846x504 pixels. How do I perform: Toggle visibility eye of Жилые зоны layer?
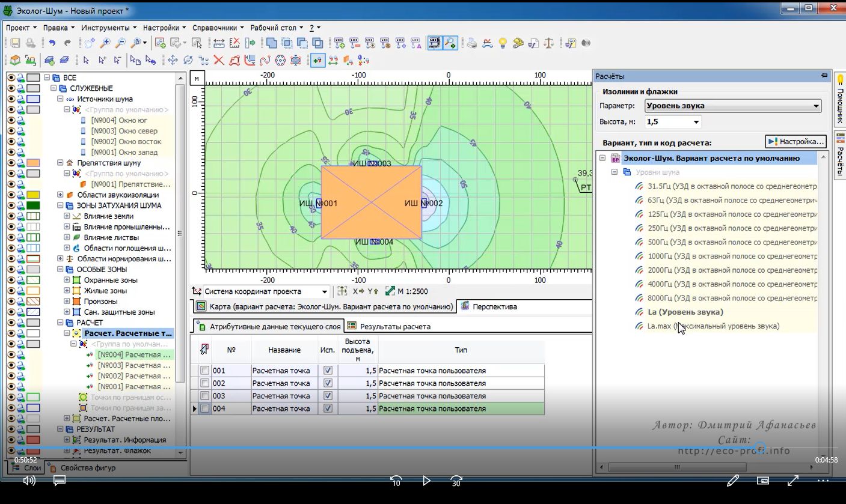[x=11, y=291]
